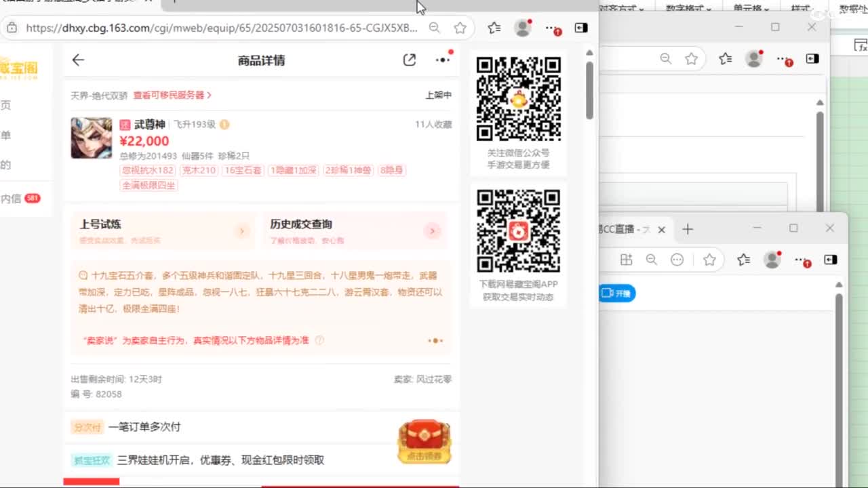Click 查看可移民服务器 link
This screenshot has height=488, width=868.
[172, 96]
